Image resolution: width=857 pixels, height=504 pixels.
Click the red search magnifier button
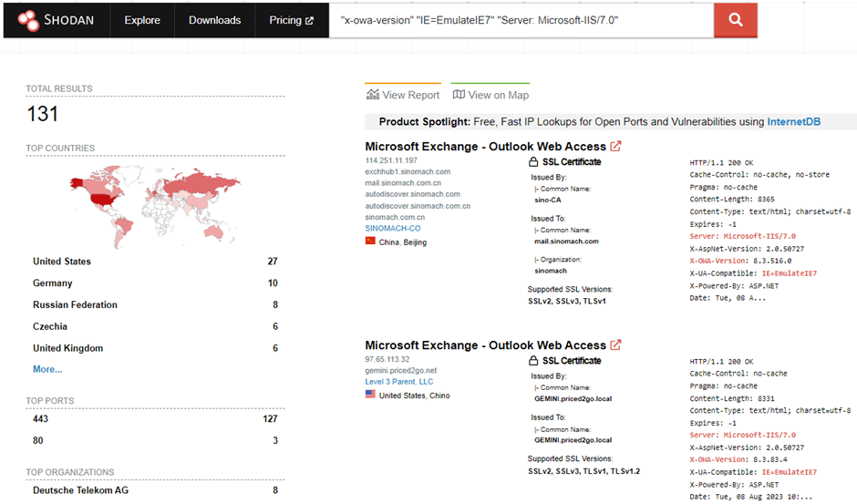[736, 20]
